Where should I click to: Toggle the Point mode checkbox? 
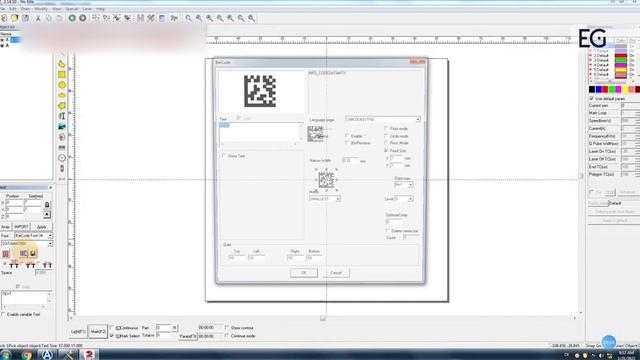coord(386,129)
